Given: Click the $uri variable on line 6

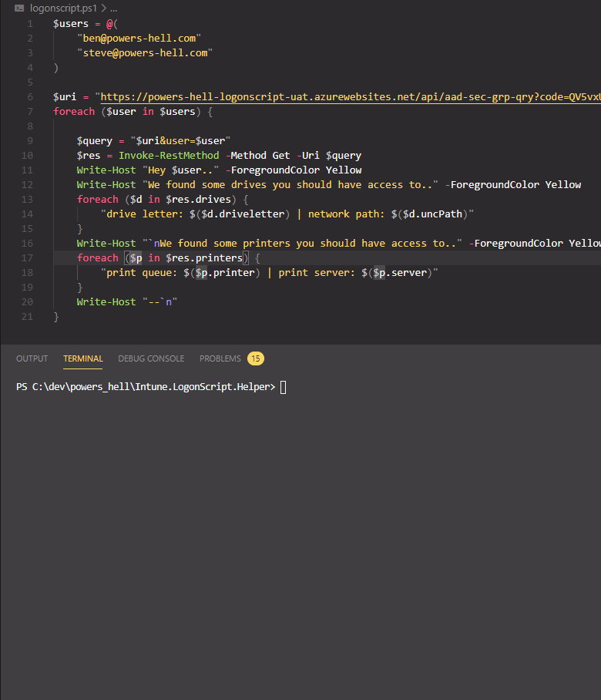Looking at the screenshot, I should [65, 97].
